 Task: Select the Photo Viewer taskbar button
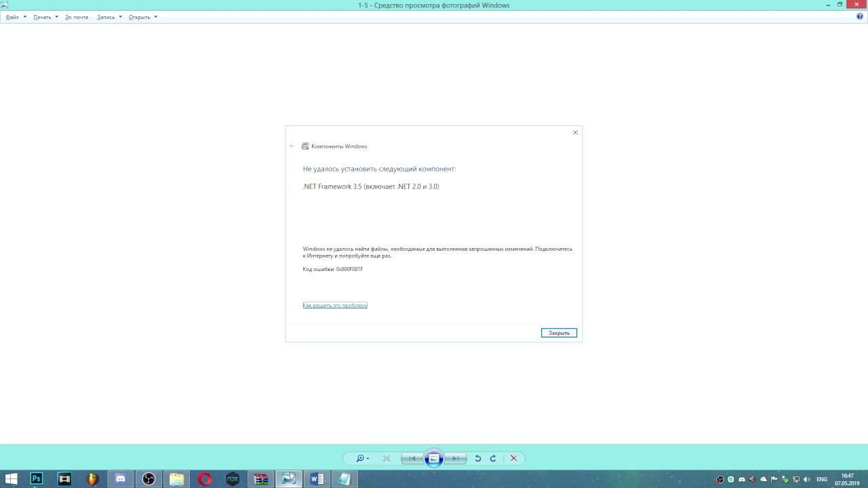pyautogui.click(x=289, y=479)
